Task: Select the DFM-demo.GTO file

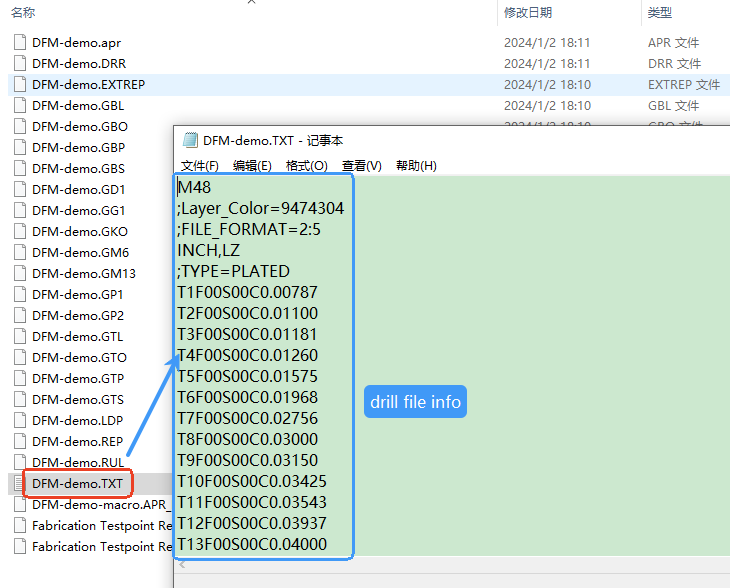Action: point(79,358)
